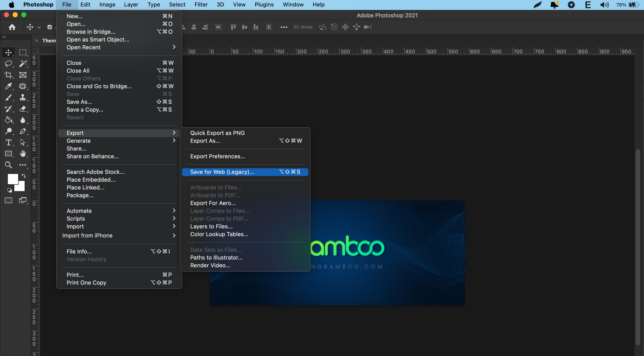Open the Move tool preset dropdown arrow
The height and width of the screenshot is (356, 644).
click(39, 27)
